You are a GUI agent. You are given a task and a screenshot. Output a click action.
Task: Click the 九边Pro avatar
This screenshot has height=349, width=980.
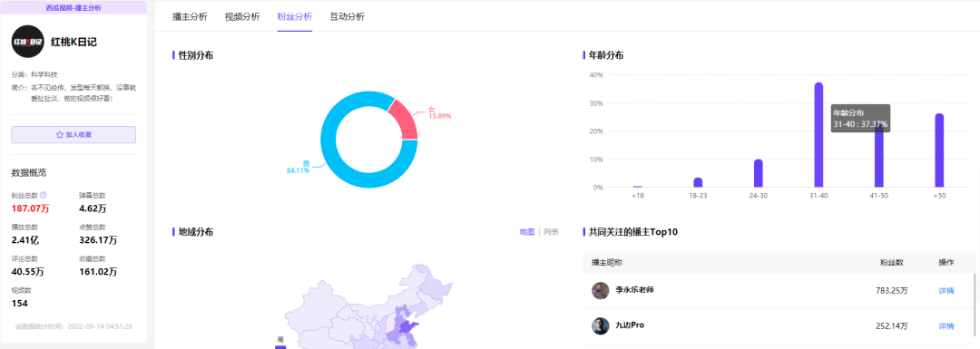click(600, 326)
